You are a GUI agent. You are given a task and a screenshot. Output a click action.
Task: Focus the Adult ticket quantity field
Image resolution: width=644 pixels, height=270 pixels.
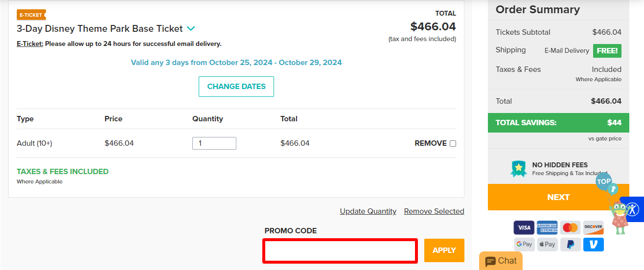click(x=214, y=143)
